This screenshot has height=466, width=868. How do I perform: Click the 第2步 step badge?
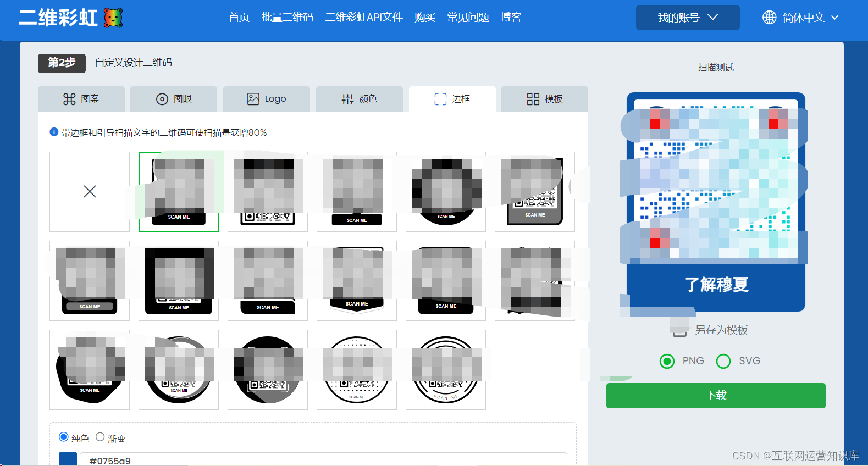[62, 63]
